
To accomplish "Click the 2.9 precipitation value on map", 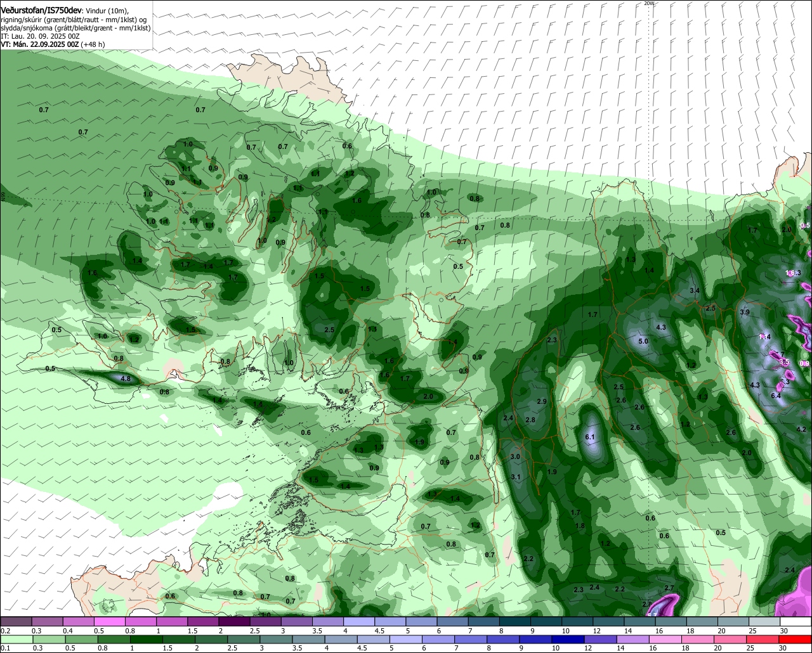I will click(x=542, y=401).
